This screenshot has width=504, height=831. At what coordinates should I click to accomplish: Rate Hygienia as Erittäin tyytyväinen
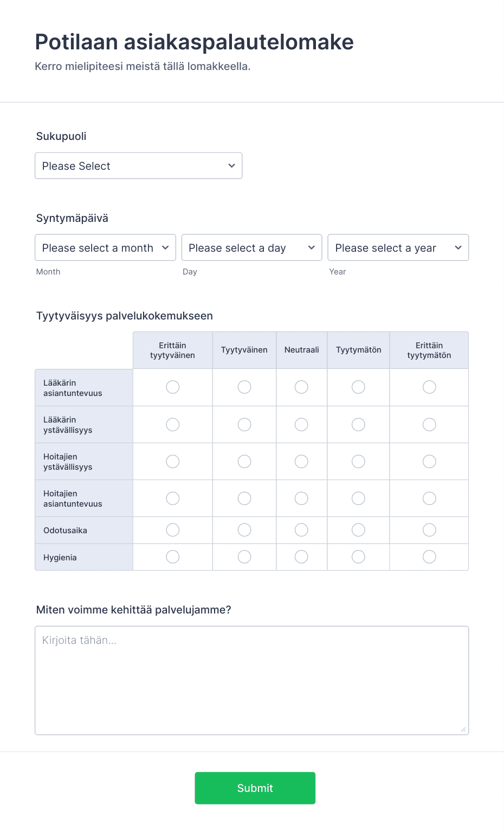pos(172,557)
